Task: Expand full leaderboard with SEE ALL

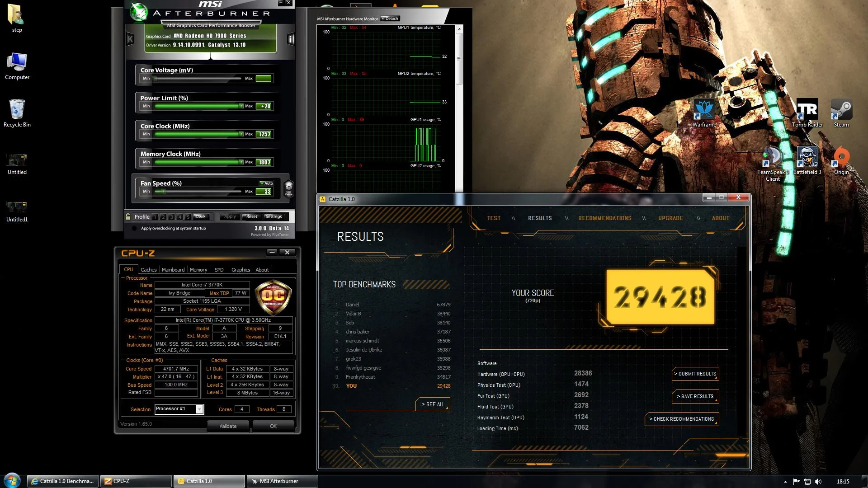Action: pyautogui.click(x=433, y=404)
